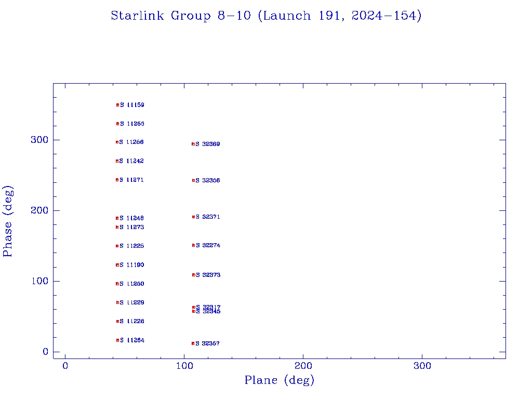Select the S 11246 satellite label
The height and width of the screenshot is (399, 532).
click(131, 218)
